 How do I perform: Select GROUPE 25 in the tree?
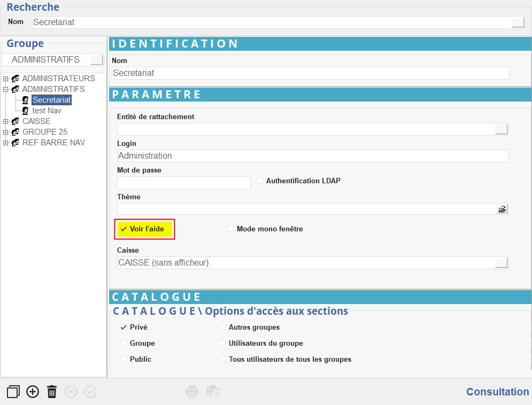(x=44, y=132)
